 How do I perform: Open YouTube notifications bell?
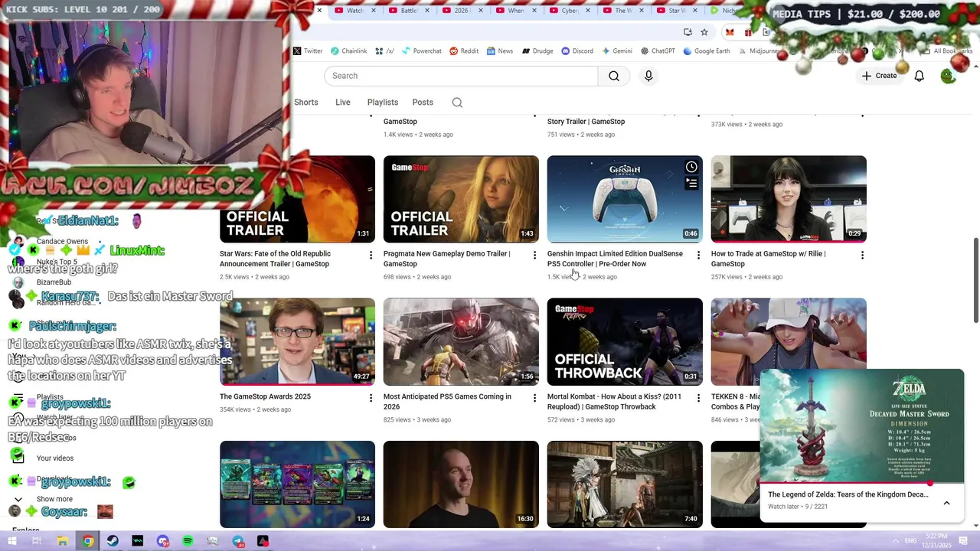coord(919,76)
